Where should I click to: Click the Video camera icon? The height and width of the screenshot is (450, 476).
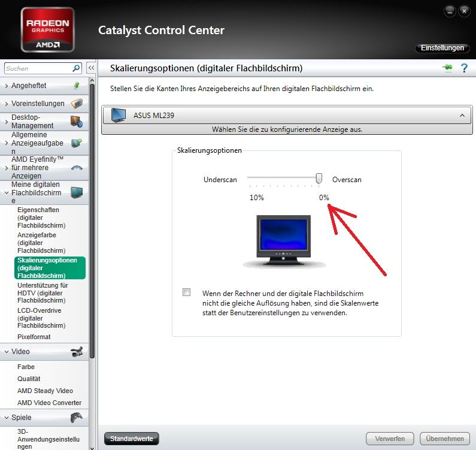(77, 352)
